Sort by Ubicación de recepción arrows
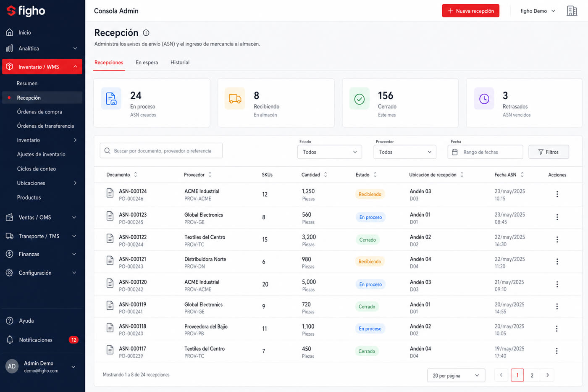588x392 pixels. (x=462, y=175)
